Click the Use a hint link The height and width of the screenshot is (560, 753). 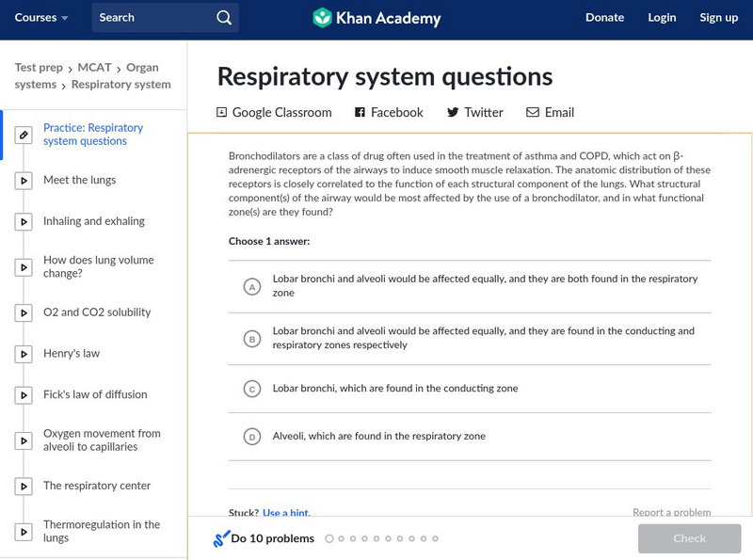[285, 513]
